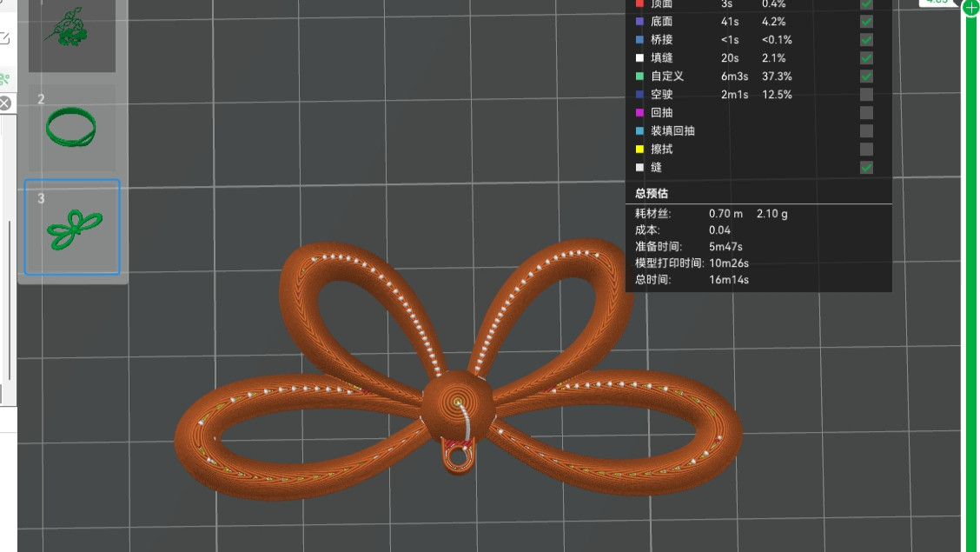Select plate 3 bow thumbnail
Viewport: 980px width, 552px height.
[72, 228]
